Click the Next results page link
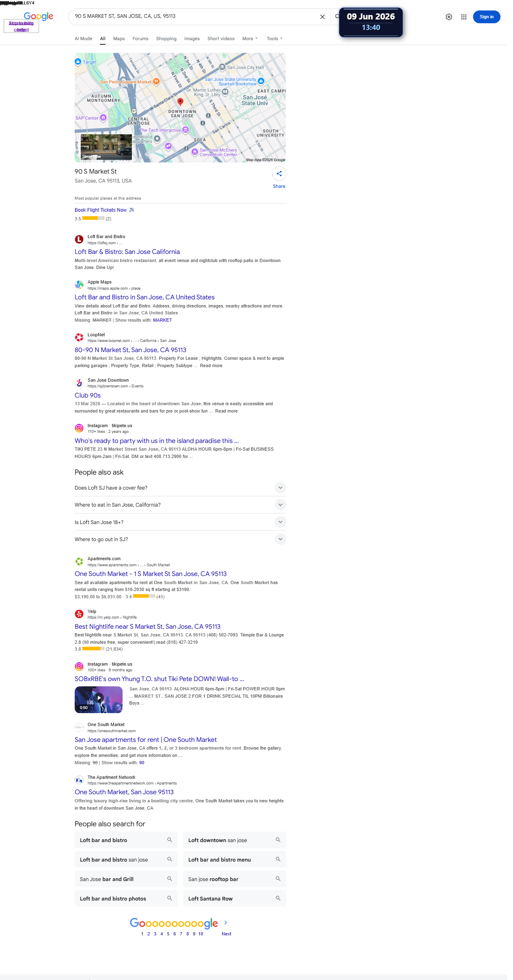513x980 pixels. coord(226,934)
